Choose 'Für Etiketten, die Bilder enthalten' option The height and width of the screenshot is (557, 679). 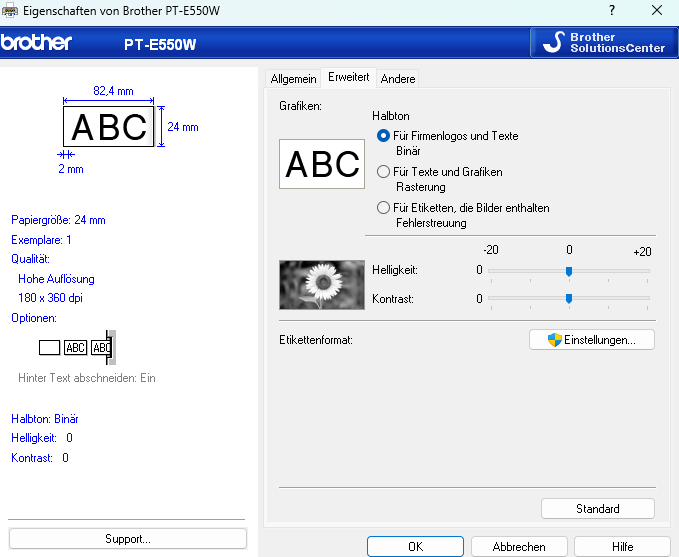(x=383, y=208)
